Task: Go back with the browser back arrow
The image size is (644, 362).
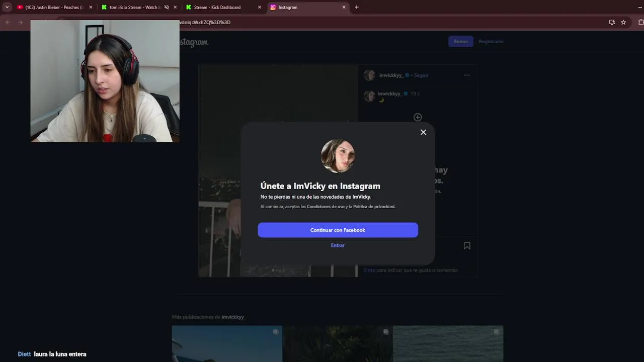Action: [8, 22]
